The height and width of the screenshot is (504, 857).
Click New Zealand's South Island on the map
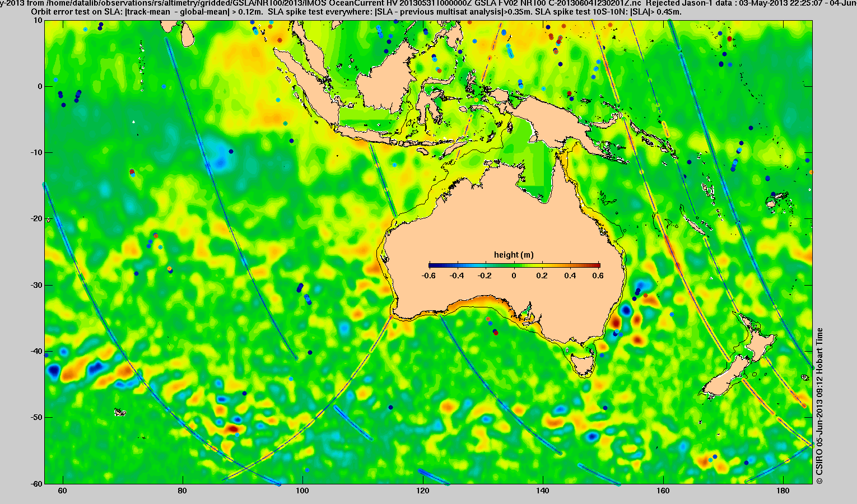point(725,376)
